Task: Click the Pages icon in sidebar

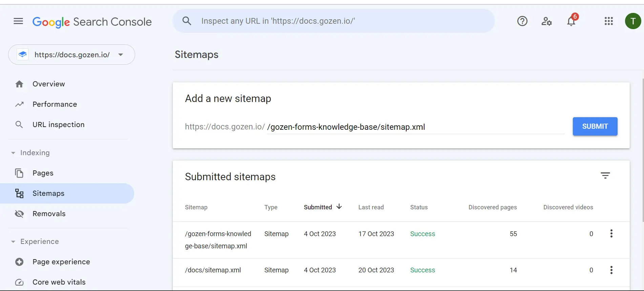Action: tap(19, 173)
